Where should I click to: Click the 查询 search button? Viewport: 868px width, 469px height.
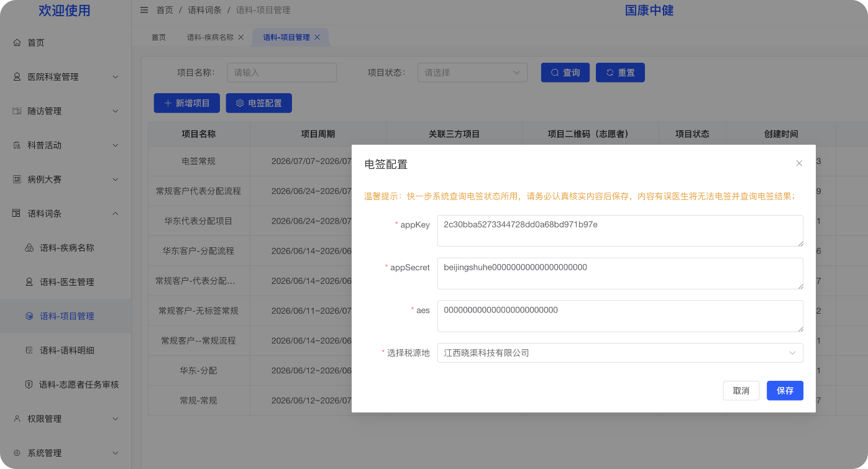click(565, 73)
